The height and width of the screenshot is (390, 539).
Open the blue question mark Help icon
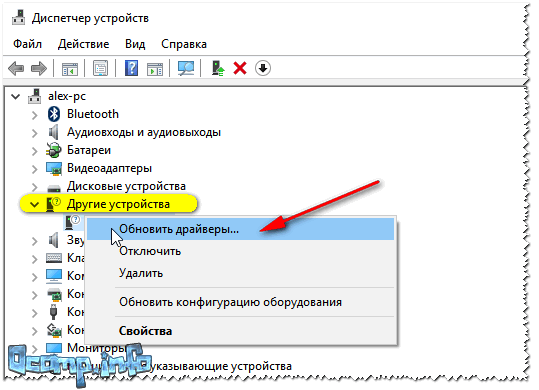pos(131,68)
